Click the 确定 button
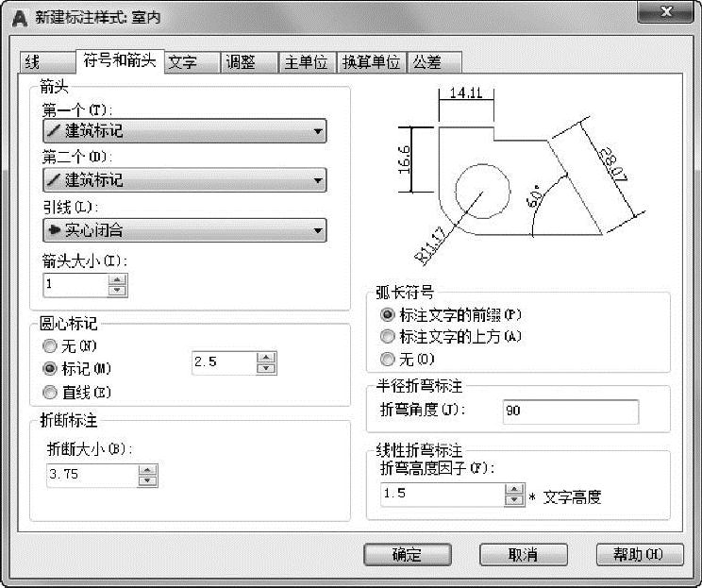702x588 pixels. tap(407, 555)
